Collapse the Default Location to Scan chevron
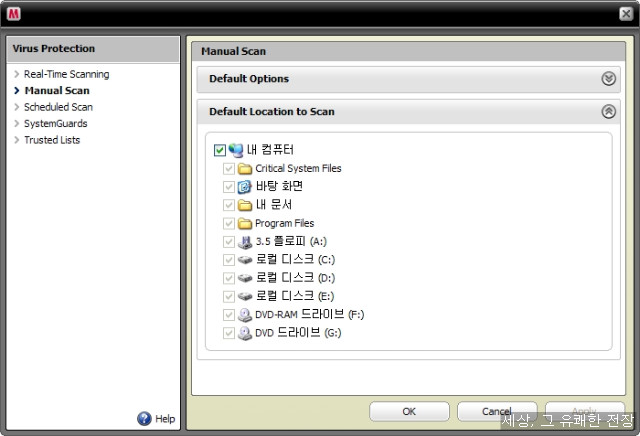640x436 pixels. [x=609, y=111]
